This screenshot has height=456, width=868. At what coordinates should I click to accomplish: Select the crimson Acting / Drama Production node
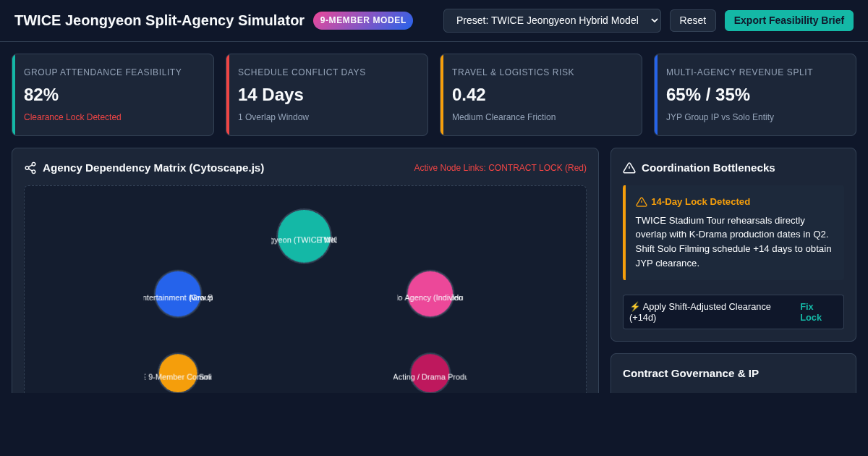point(430,373)
